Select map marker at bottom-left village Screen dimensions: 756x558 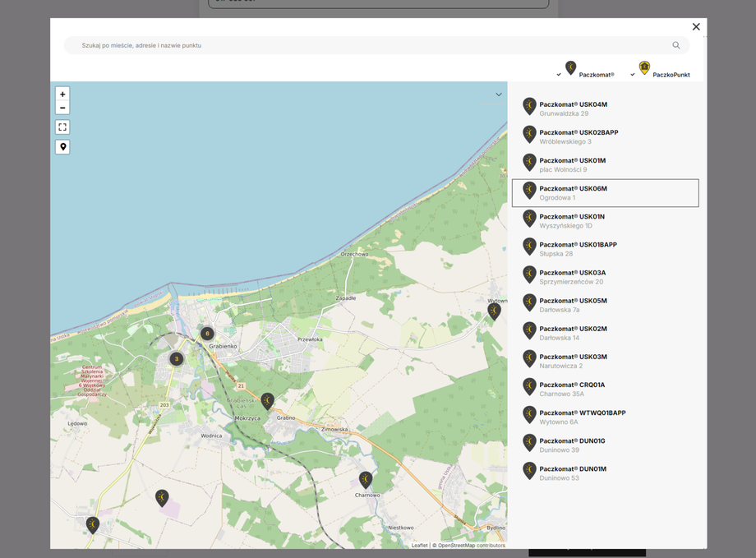point(93,525)
